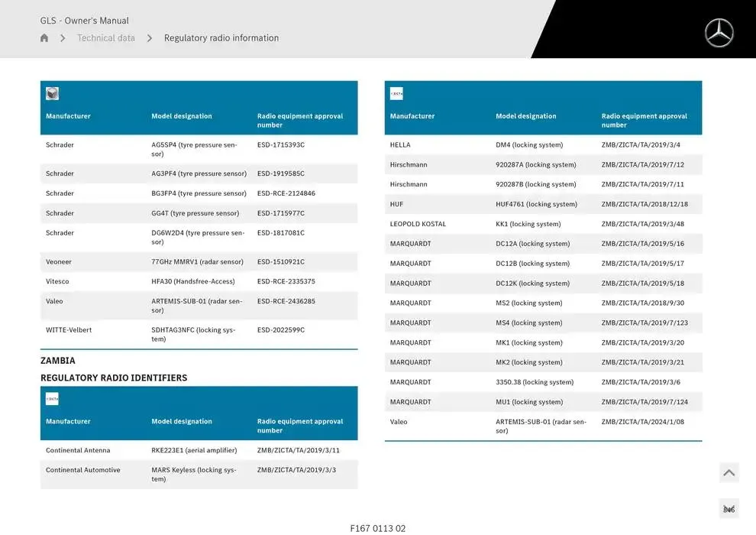Click document code F167 0113 02
756x535 pixels.
pyautogui.click(x=378, y=528)
